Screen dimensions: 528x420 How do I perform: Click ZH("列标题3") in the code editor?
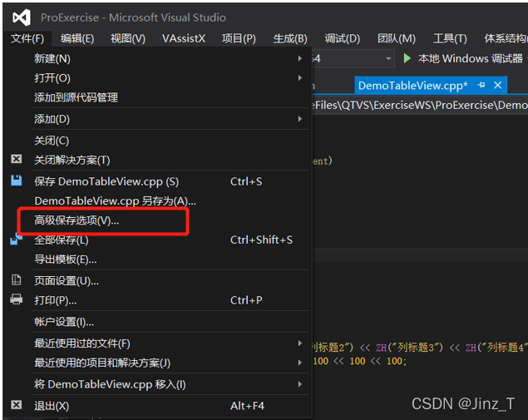tap(410, 348)
